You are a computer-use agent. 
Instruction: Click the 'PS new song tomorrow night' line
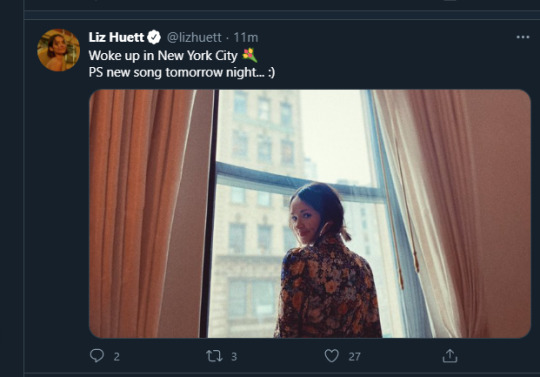pos(181,72)
